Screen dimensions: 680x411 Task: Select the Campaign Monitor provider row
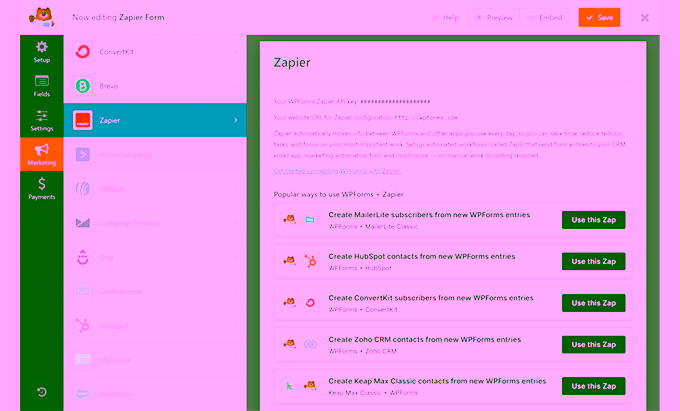155,223
